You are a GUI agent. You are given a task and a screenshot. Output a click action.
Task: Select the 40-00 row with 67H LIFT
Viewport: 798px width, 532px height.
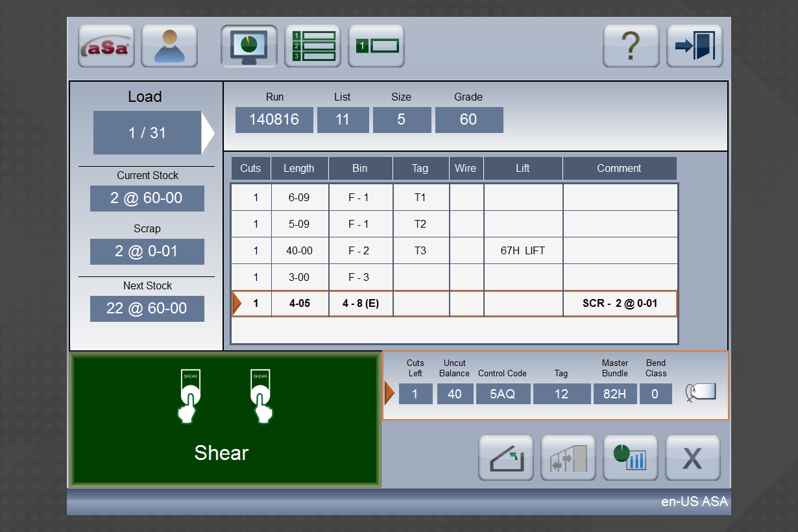454,250
